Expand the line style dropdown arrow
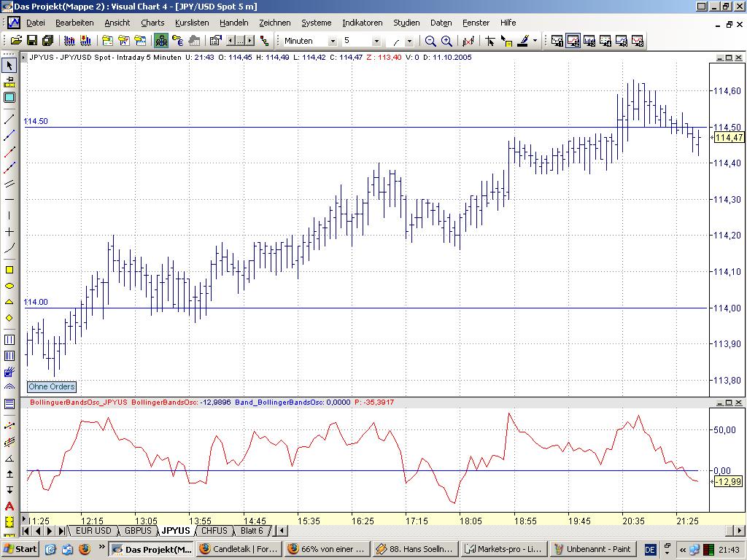Viewport: 747px width, 560px height. [409, 42]
